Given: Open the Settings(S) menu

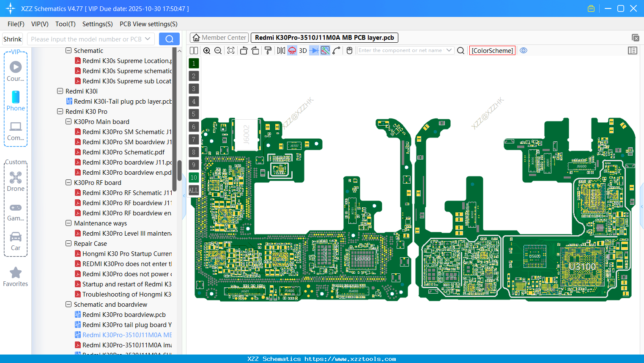Looking at the screenshot, I should 97,24.
